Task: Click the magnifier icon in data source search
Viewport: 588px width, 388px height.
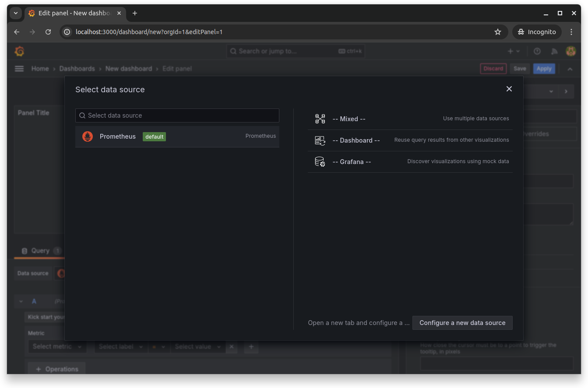Action: click(82, 115)
